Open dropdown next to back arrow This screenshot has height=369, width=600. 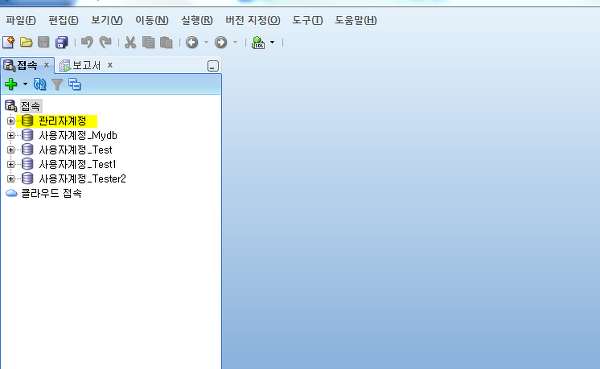pyautogui.click(x=206, y=42)
